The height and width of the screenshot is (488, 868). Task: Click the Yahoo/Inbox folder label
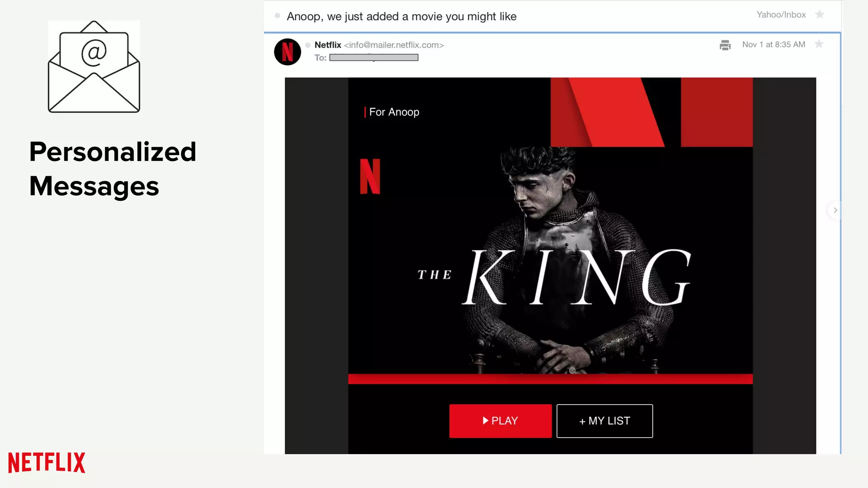coord(781,15)
